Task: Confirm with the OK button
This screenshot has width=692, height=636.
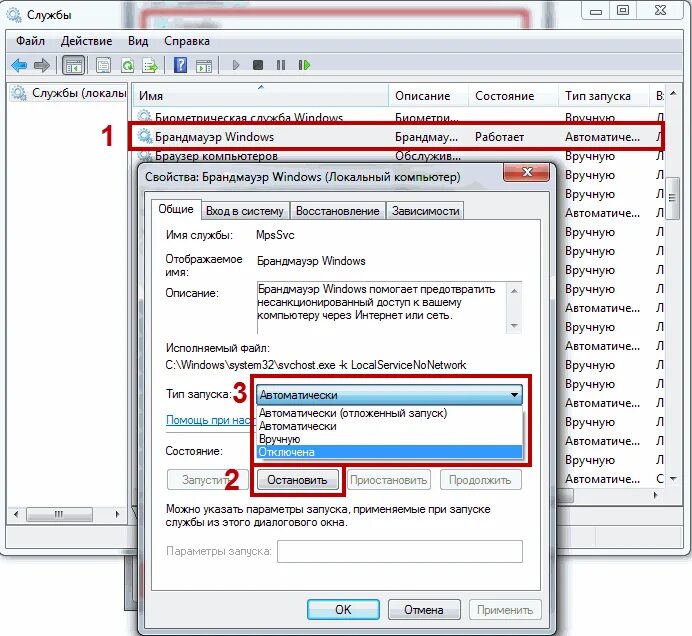Action: pyautogui.click(x=343, y=610)
